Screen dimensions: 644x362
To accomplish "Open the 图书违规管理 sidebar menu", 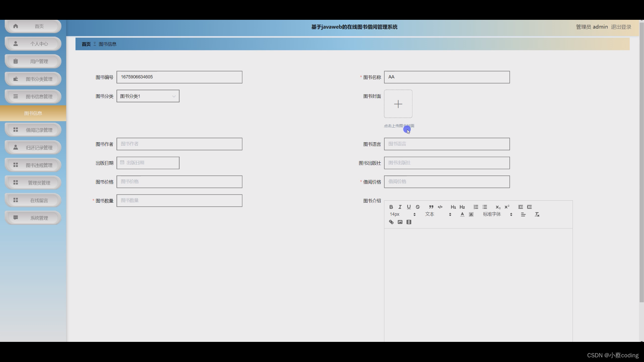I will coord(33,165).
